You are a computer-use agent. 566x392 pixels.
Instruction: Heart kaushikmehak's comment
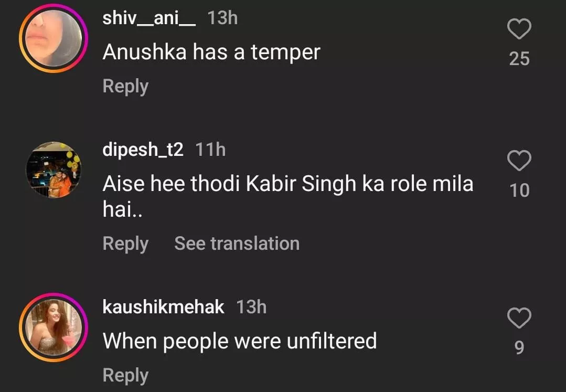click(x=519, y=317)
